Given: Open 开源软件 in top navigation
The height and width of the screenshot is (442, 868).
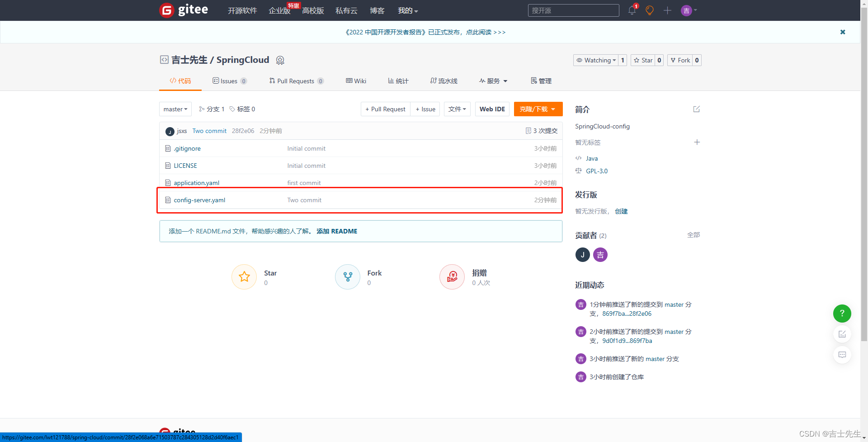Looking at the screenshot, I should tap(242, 10).
